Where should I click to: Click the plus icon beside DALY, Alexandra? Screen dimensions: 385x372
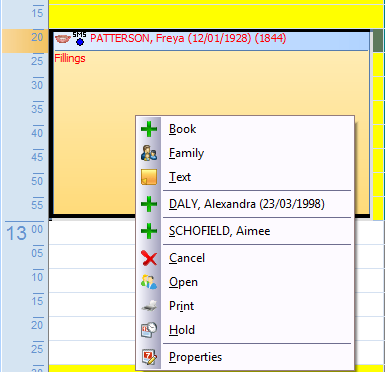click(149, 204)
